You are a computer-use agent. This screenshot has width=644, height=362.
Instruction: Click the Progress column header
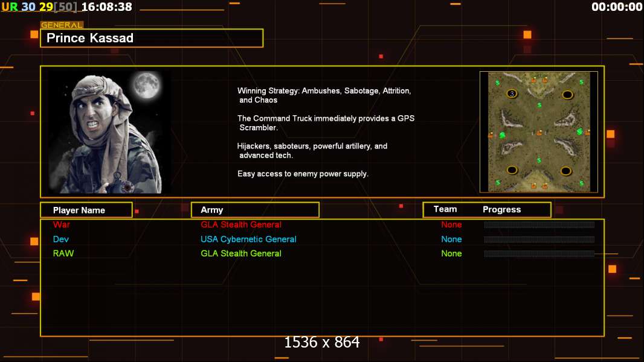pyautogui.click(x=501, y=209)
